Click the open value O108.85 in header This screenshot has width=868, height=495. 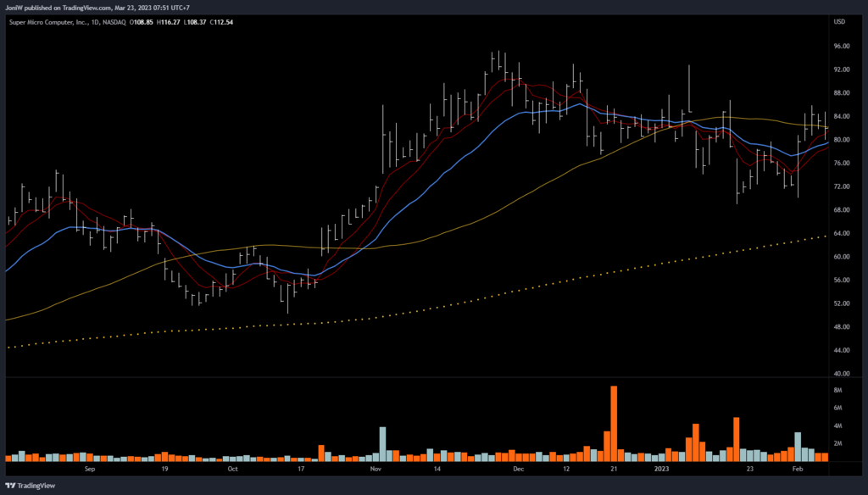[143, 21]
